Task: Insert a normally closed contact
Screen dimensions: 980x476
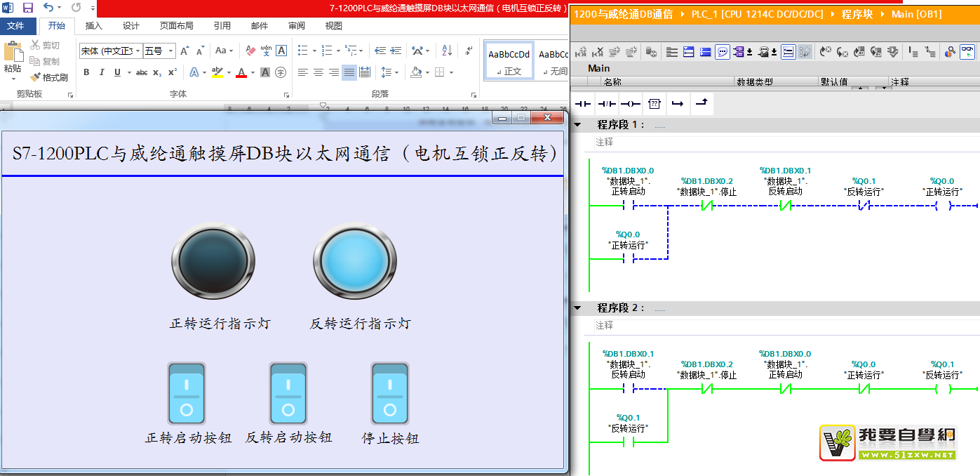Action: pos(607,104)
